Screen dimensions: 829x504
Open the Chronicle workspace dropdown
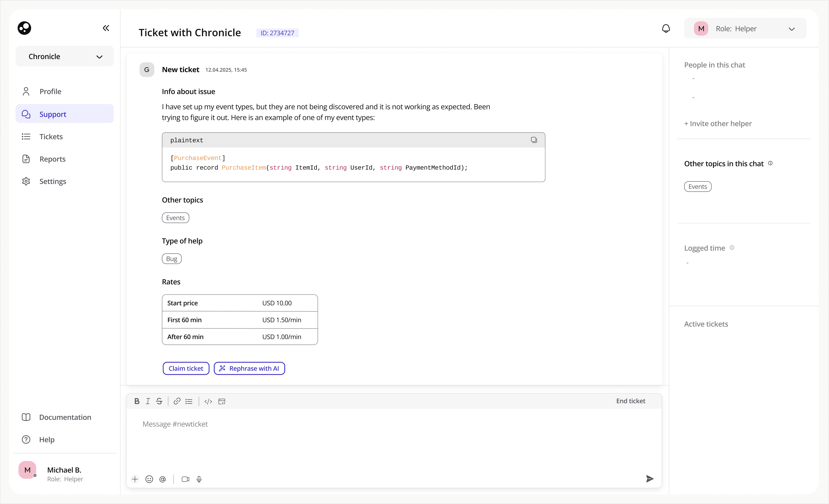point(65,56)
